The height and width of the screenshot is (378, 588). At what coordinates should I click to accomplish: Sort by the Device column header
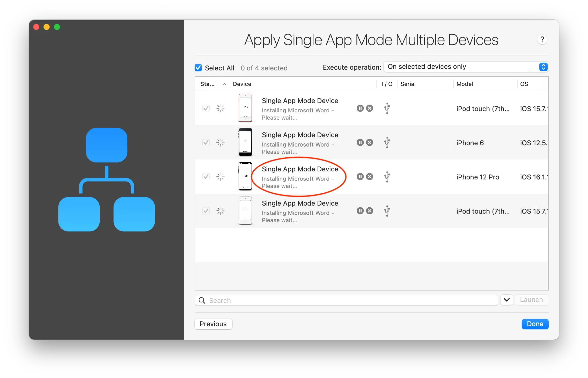pos(242,84)
